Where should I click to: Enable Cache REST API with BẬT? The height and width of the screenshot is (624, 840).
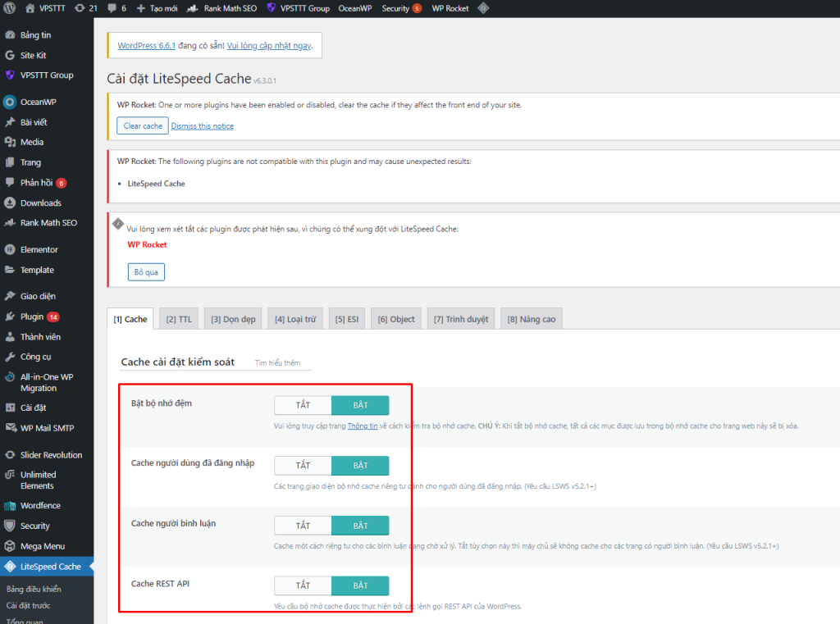pos(360,585)
